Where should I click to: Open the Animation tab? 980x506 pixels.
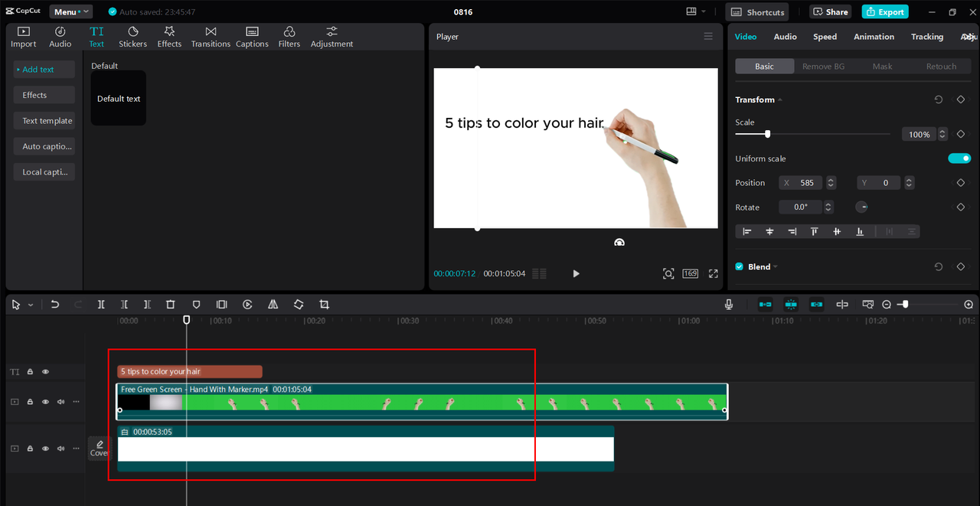coord(874,37)
